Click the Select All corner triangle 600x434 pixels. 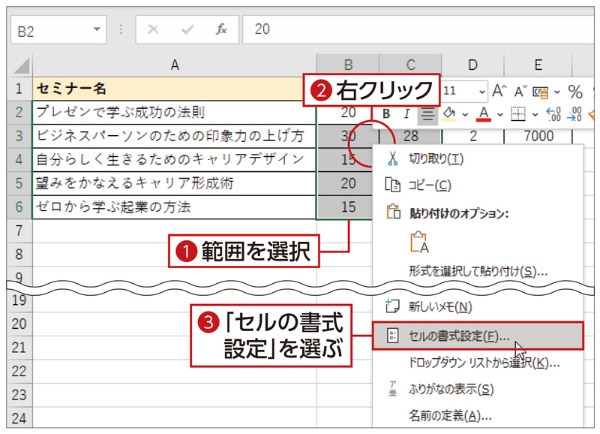tap(21, 65)
